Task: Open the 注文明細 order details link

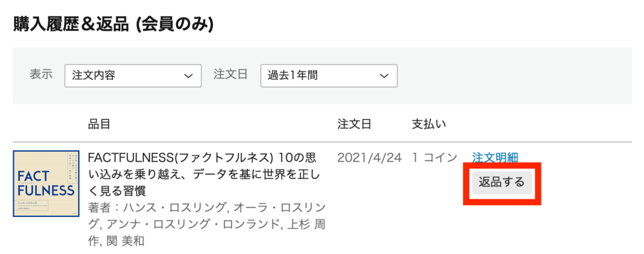Action: pos(495,157)
